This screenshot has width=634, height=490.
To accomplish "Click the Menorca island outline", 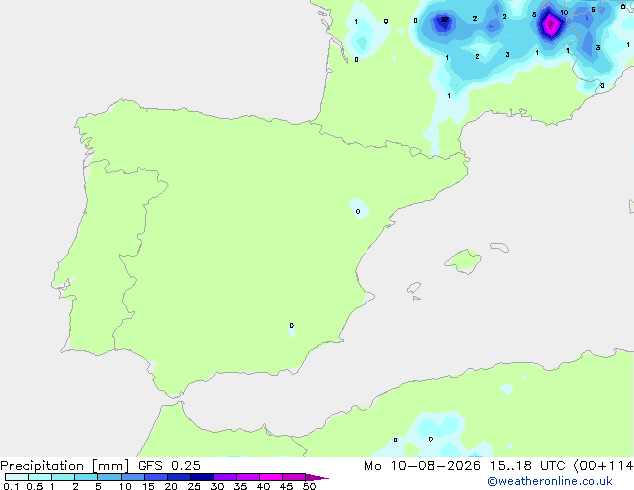I will (x=500, y=247).
